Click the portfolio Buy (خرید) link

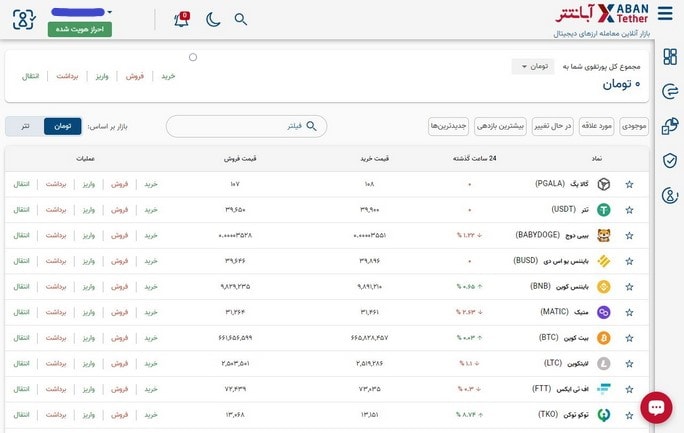coord(168,76)
